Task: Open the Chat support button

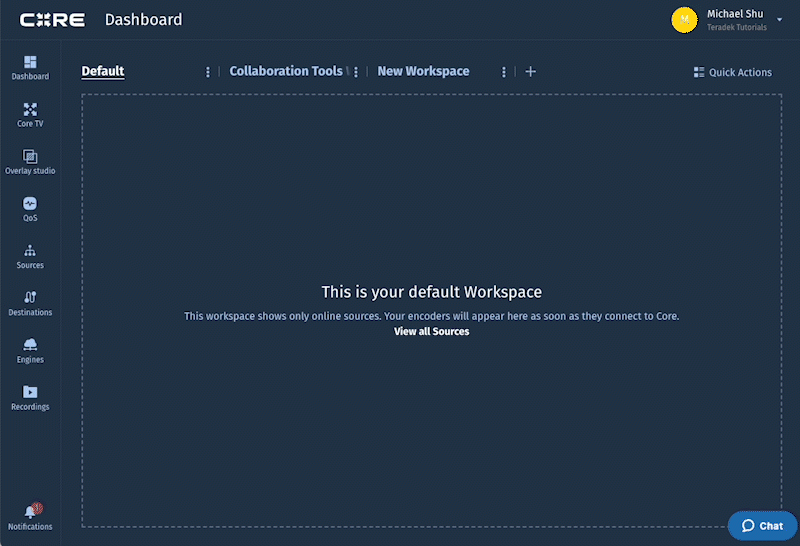Action: pyautogui.click(x=762, y=525)
